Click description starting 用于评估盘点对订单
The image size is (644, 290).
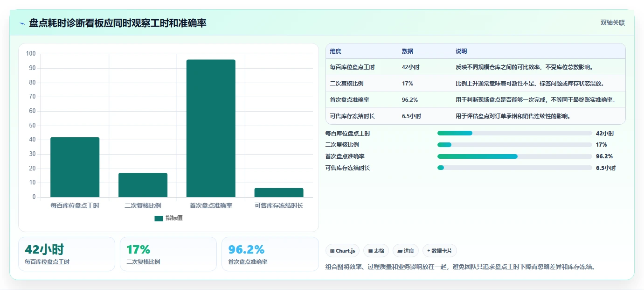513,116
